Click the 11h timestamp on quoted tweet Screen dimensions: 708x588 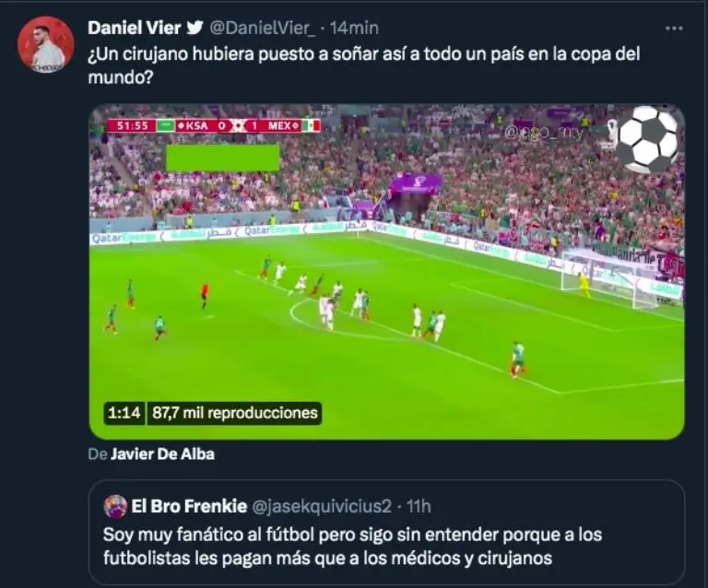point(419,506)
